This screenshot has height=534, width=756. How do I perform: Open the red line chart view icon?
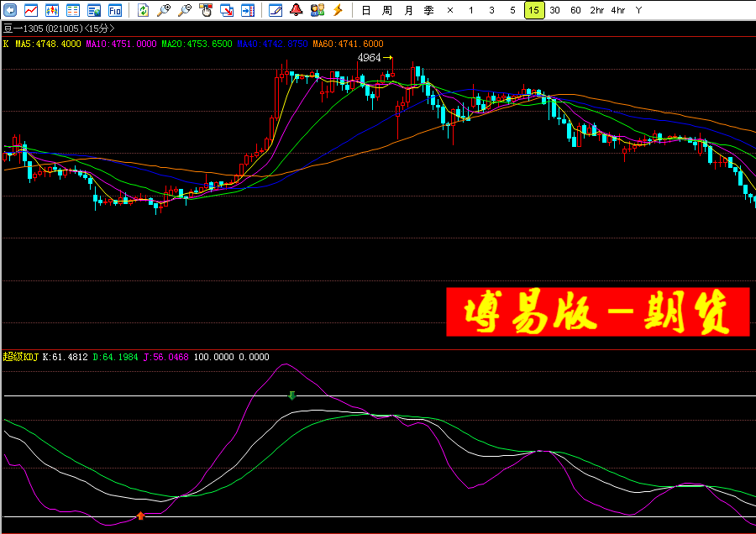coord(31,10)
